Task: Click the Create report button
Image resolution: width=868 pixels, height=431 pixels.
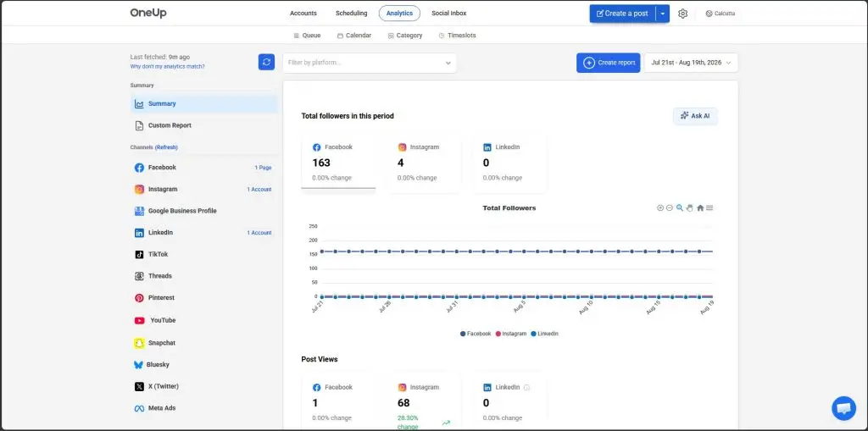Action: 609,63
